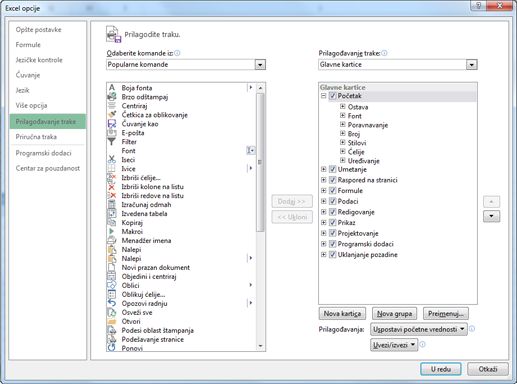This screenshot has width=517, height=384.
Task: Toggle the Prikaz tab checkbox
Action: [332, 222]
